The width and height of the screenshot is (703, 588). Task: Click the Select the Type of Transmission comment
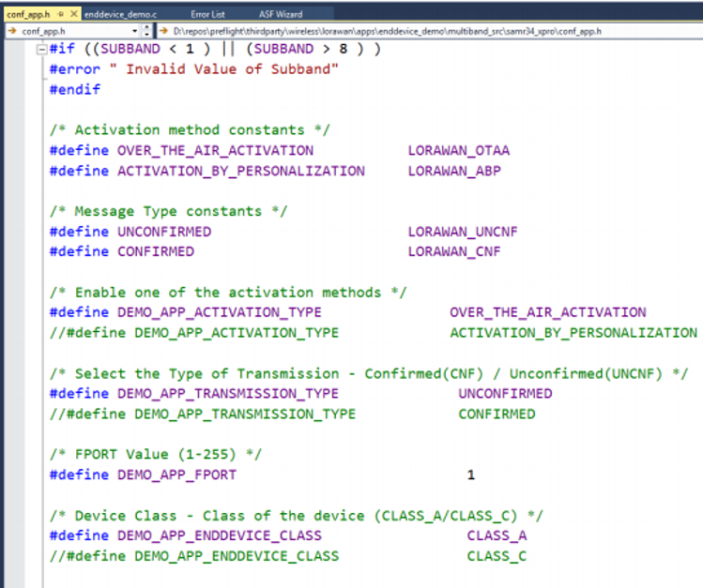point(369,373)
